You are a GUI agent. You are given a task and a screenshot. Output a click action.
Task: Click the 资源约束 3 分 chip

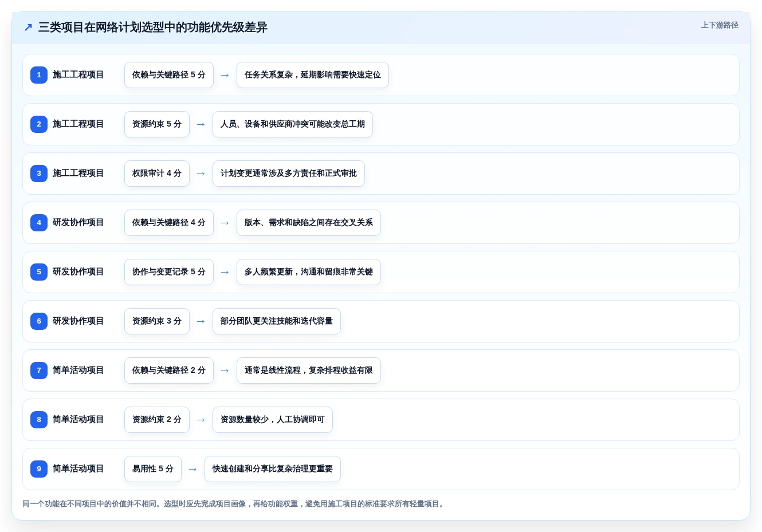(x=157, y=321)
